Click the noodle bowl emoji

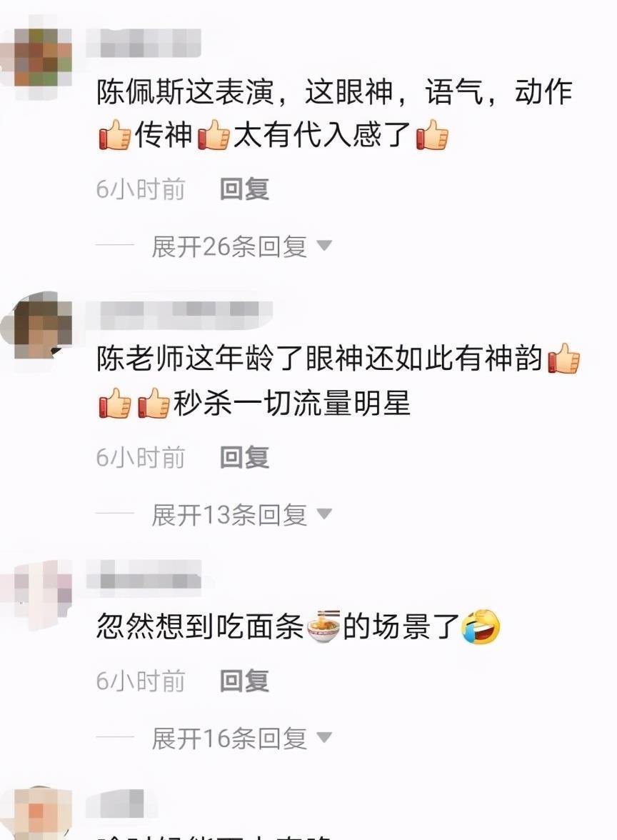tap(324, 626)
